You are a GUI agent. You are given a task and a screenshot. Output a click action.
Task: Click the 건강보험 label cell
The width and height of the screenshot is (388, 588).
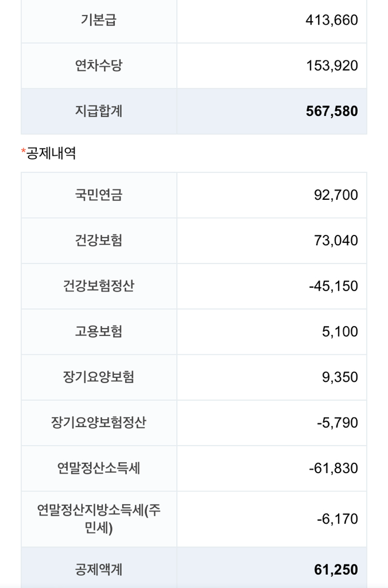click(99, 240)
